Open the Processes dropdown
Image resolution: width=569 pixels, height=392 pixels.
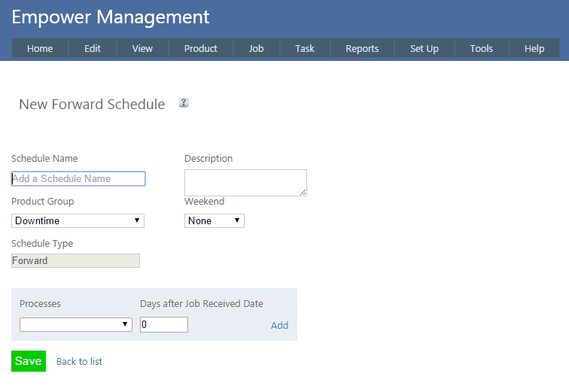pos(75,324)
